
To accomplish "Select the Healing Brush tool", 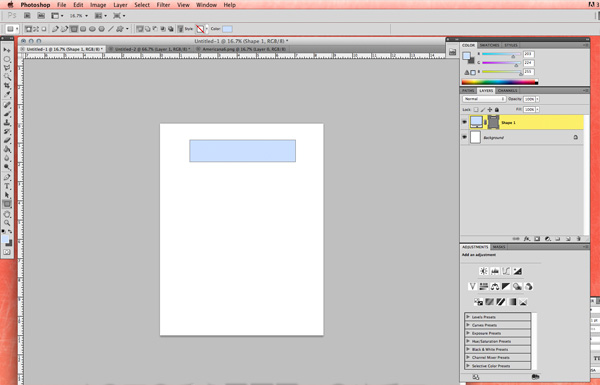I will 7,105.
